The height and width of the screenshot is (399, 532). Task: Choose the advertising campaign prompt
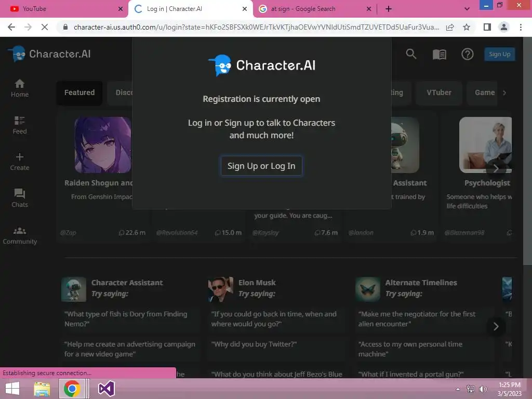[x=130, y=349]
